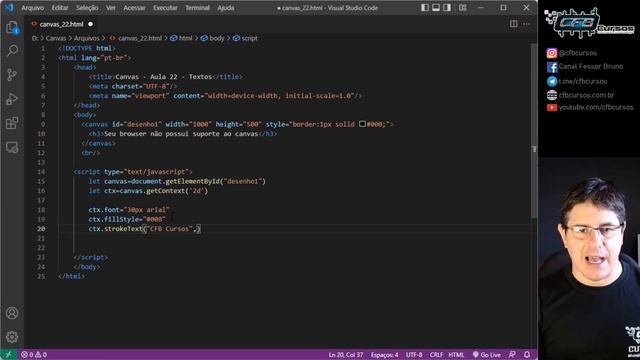Click the getElementById line of code

[x=177, y=181]
